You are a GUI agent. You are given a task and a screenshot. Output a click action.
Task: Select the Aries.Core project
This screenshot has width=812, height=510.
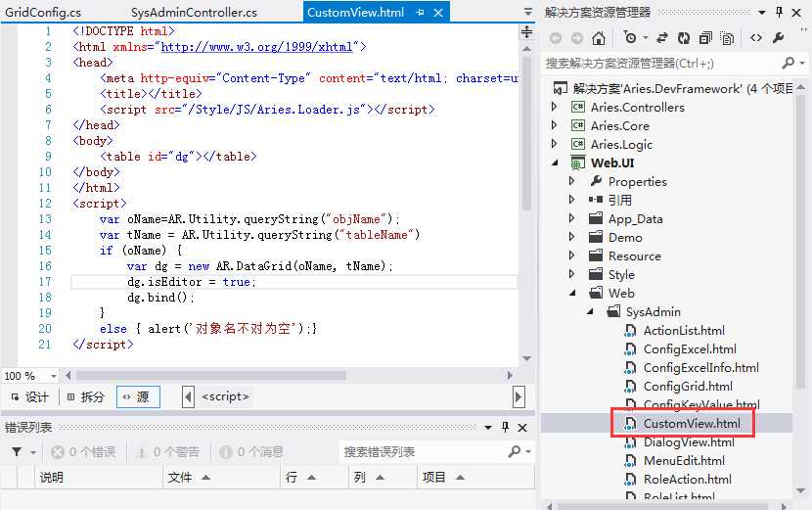[x=619, y=126]
